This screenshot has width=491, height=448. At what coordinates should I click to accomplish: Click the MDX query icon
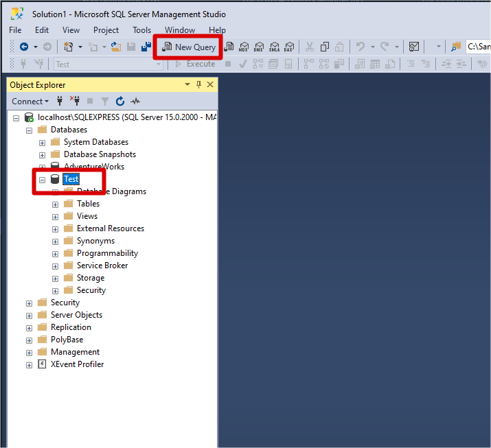coord(243,47)
